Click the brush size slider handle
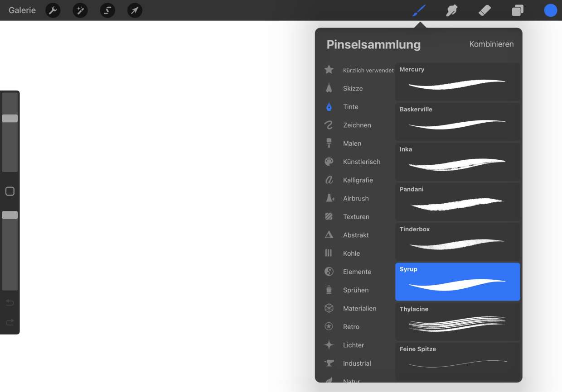The image size is (562, 392). (x=10, y=119)
